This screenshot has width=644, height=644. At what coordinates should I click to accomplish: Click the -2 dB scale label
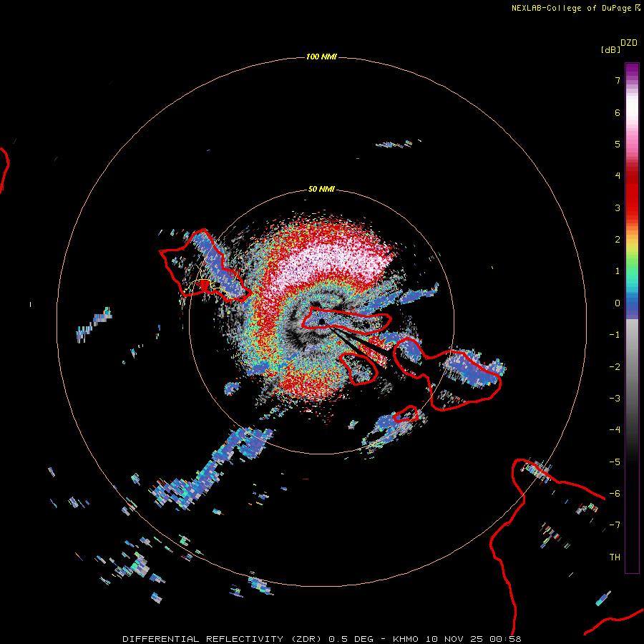(x=615, y=367)
